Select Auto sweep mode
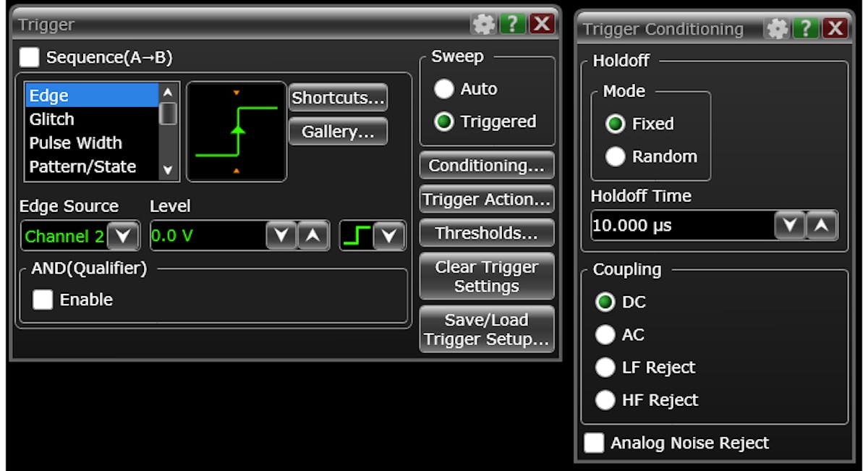Image resolution: width=868 pixels, height=471 pixels. pos(443,88)
